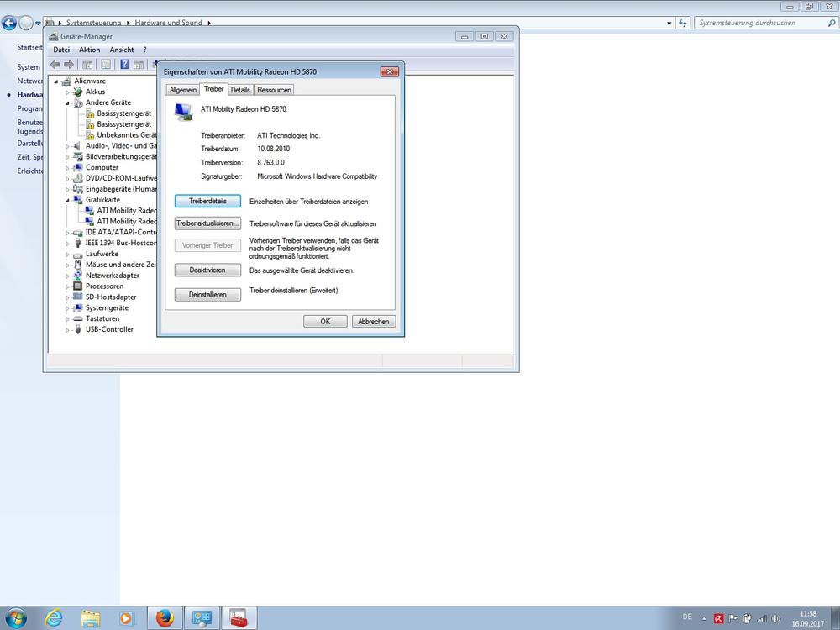Viewport: 840px width, 630px height.
Task: Click the Treiber aktualisieren button
Action: (x=207, y=223)
